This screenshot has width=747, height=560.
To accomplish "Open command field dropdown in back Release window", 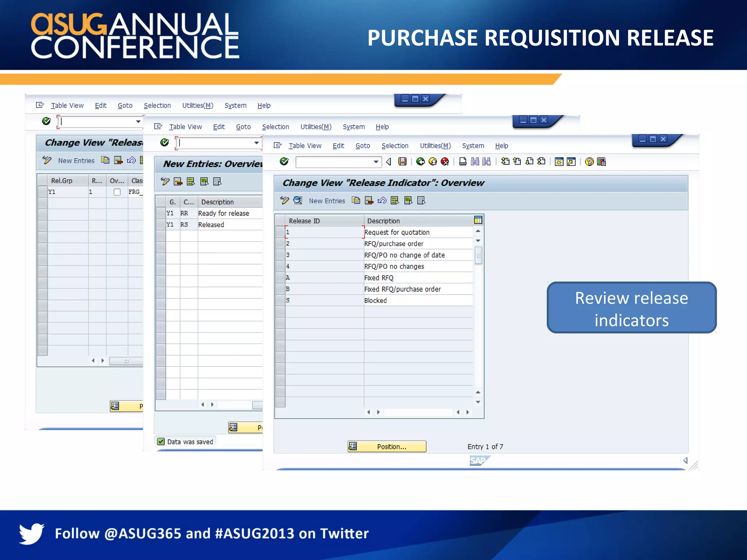I will pyautogui.click(x=138, y=121).
